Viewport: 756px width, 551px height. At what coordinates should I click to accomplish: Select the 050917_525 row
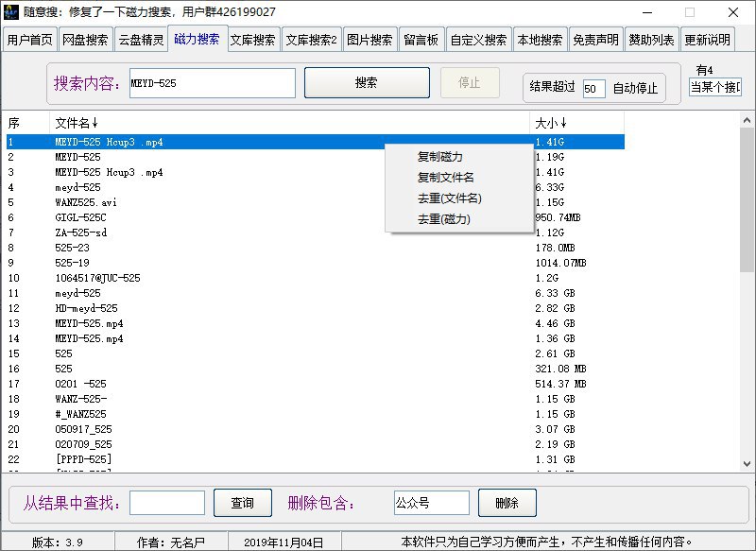[x=316, y=429]
